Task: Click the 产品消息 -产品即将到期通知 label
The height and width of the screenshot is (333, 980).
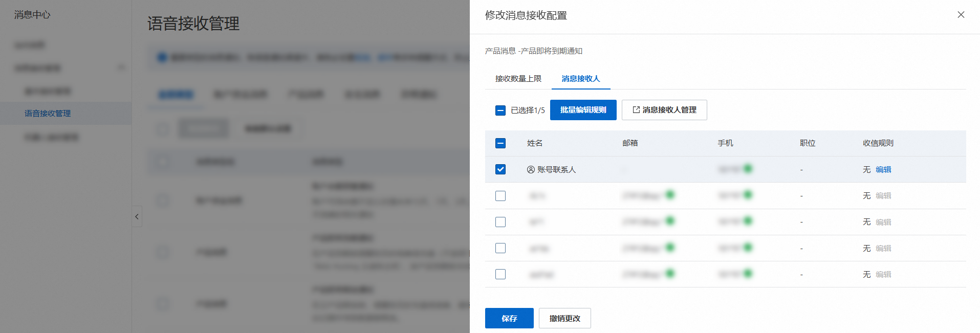Action: pyautogui.click(x=534, y=51)
